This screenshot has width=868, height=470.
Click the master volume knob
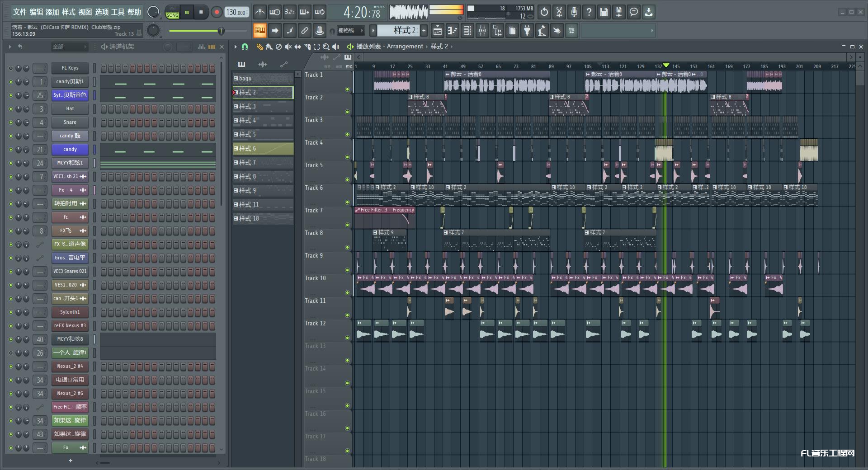[x=154, y=12]
